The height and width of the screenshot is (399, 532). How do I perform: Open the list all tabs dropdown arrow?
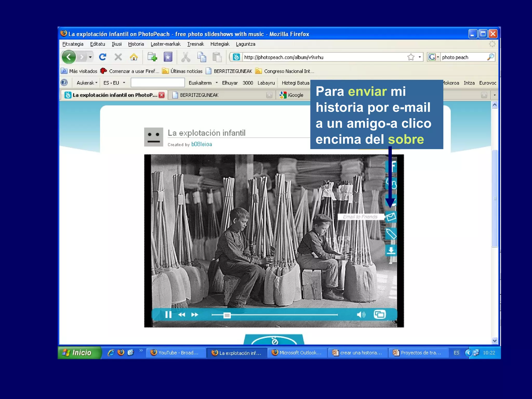(494, 95)
